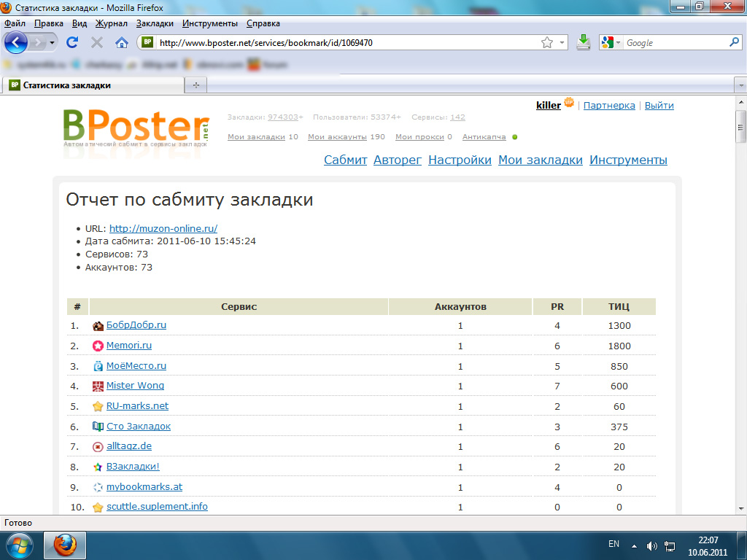Open the Инструменты navigation link

pos(628,160)
